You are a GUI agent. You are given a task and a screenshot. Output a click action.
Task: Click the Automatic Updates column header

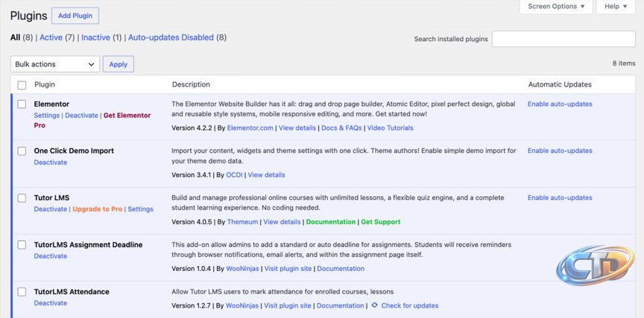point(560,84)
